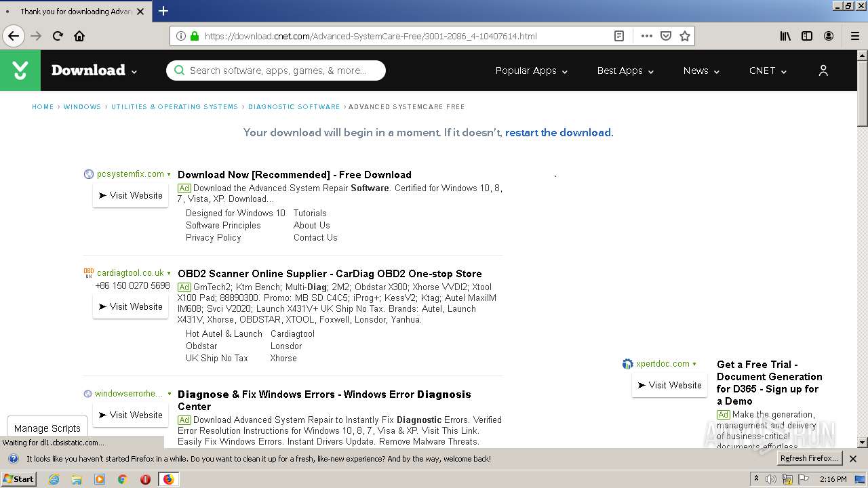Click the Windows Start button
The image size is (868, 488).
(x=19, y=479)
